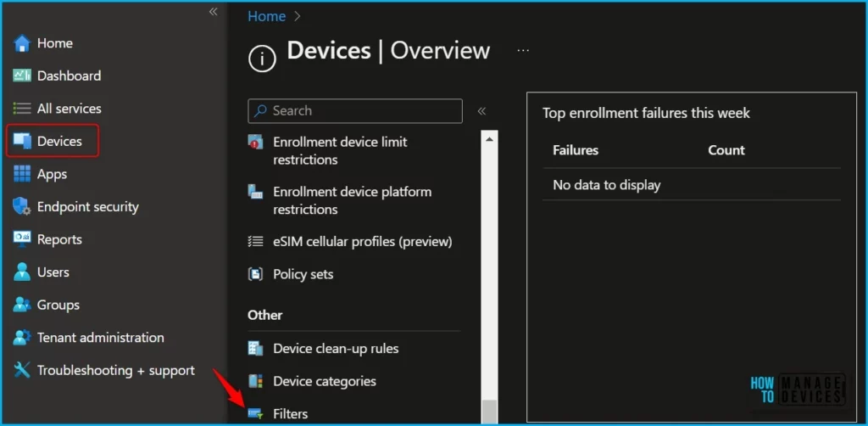Open Troubleshooting + support
Image resolution: width=868 pixels, height=426 pixels.
[x=114, y=370]
